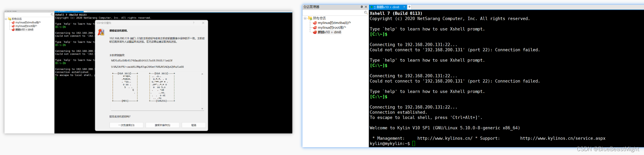Screen dimensions: 644x155
Task: Select mylinux的dmdba用户 session in left window
Action: point(28,22)
